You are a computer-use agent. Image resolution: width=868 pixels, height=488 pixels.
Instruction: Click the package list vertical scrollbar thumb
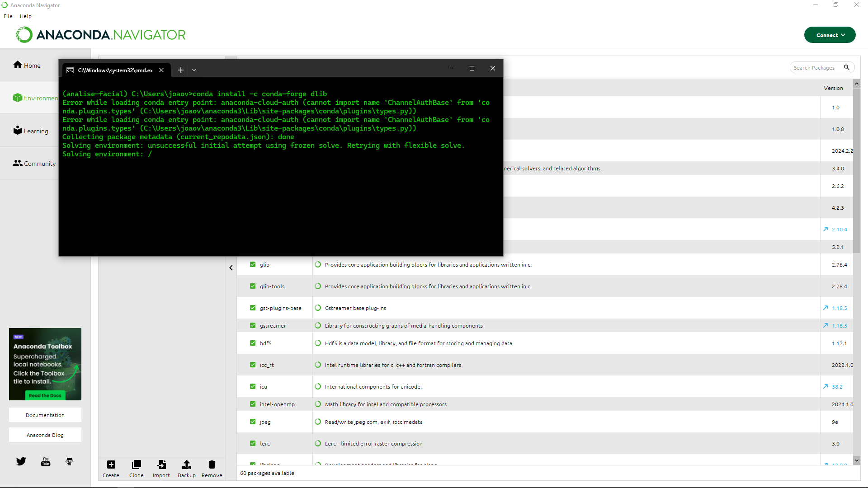pos(856,170)
